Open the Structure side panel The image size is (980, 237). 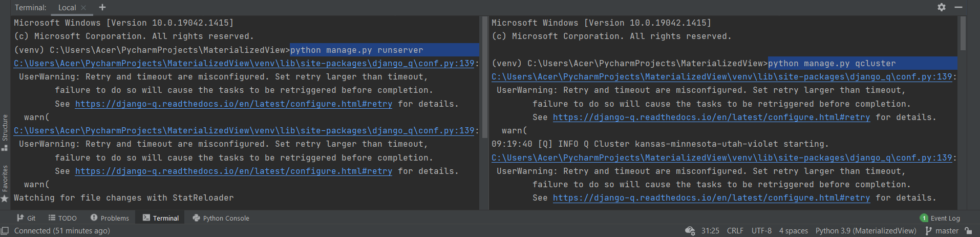point(5,132)
